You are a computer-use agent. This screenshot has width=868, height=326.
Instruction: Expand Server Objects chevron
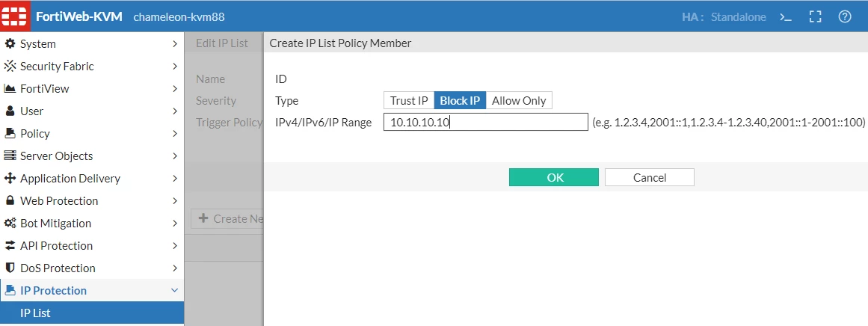click(x=174, y=156)
